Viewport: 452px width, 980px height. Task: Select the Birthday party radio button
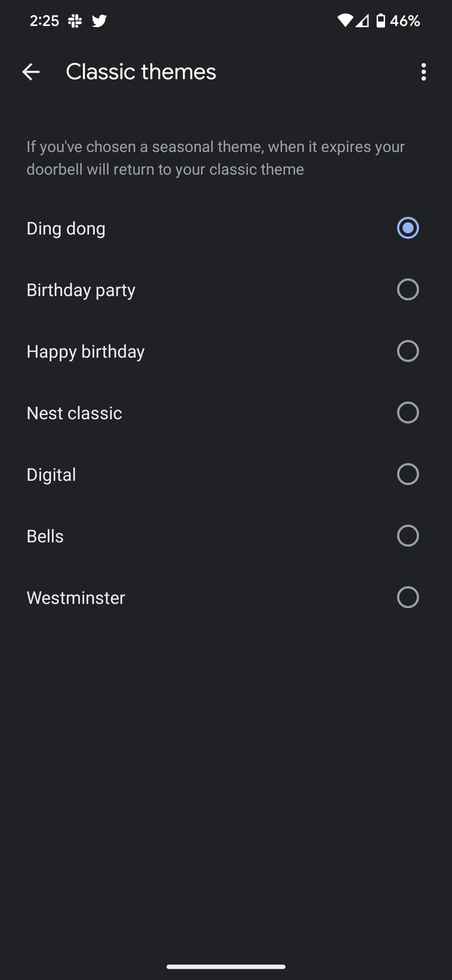pos(408,289)
